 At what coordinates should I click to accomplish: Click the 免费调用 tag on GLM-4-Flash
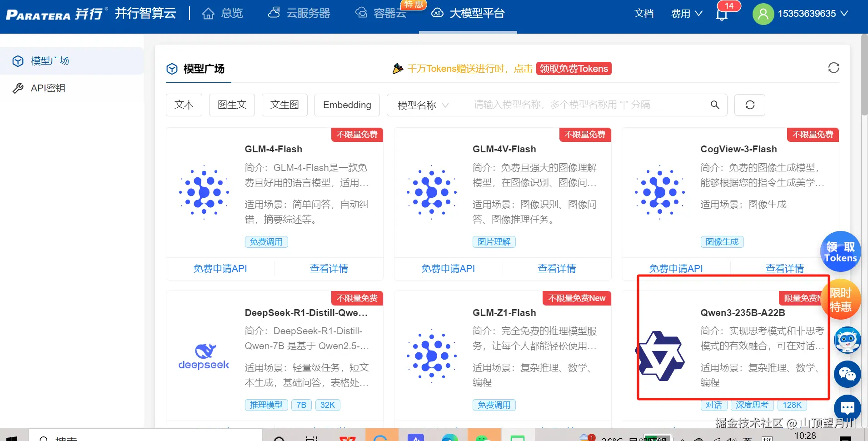(x=266, y=242)
